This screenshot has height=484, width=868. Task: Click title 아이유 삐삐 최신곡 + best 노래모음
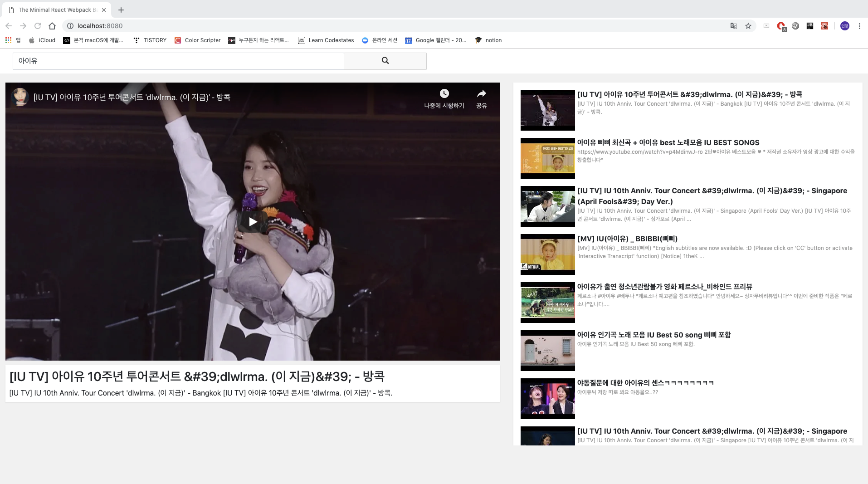pos(668,142)
